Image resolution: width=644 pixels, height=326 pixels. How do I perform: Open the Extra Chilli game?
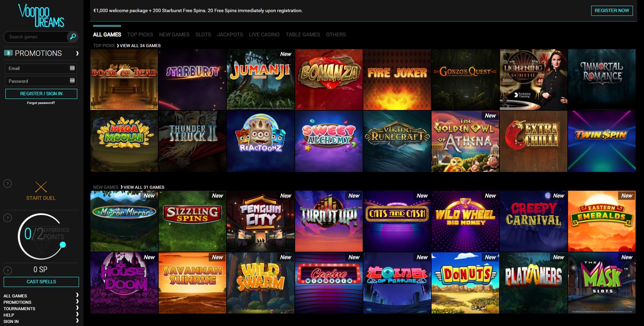tap(533, 141)
